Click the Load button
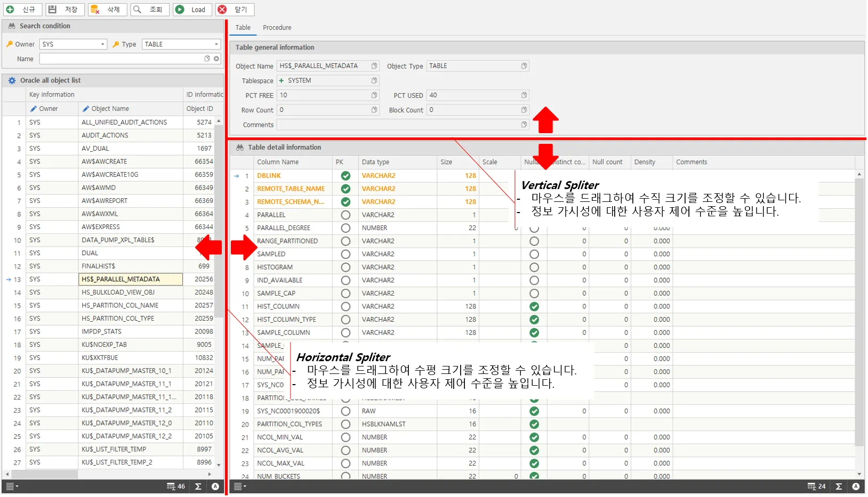 [192, 9]
